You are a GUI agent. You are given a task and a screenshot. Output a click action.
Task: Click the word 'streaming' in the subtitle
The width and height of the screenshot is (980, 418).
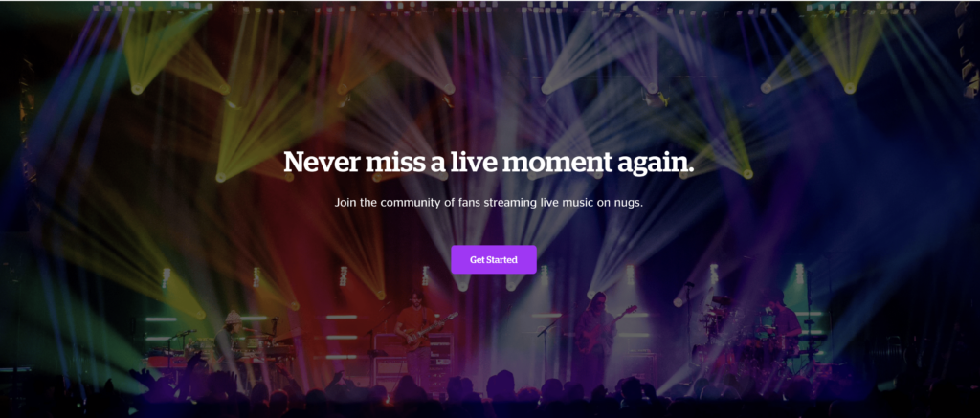pyautogui.click(x=505, y=204)
